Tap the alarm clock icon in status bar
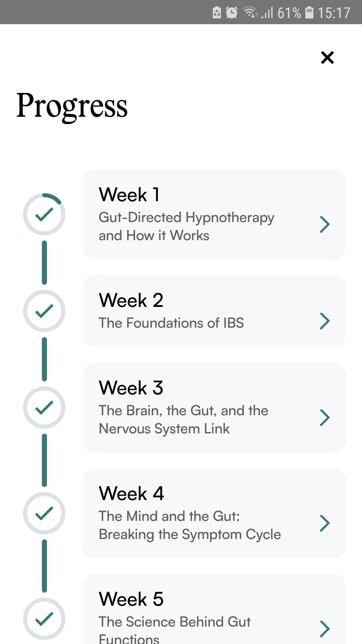 pos(232,13)
